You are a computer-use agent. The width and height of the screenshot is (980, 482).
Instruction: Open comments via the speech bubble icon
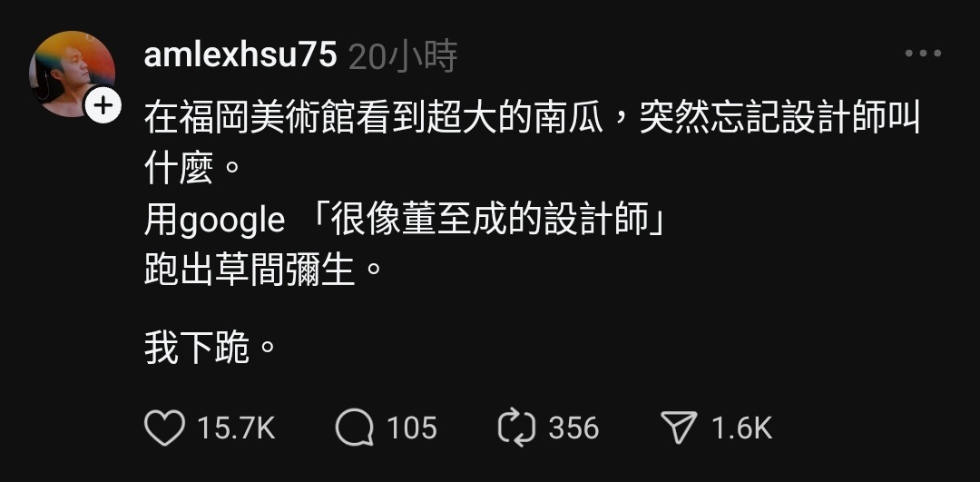[x=355, y=428]
